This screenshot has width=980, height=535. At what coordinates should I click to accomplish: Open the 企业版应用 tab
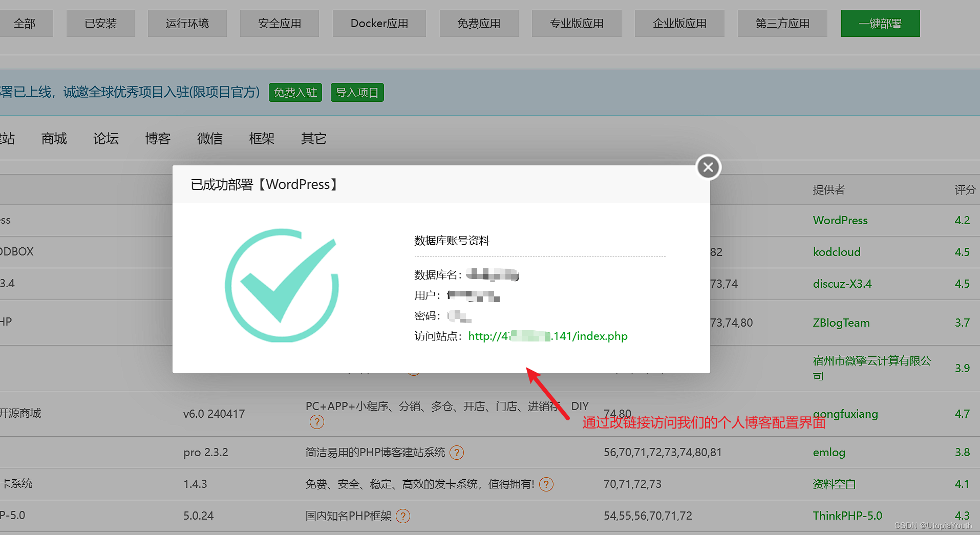point(679,23)
